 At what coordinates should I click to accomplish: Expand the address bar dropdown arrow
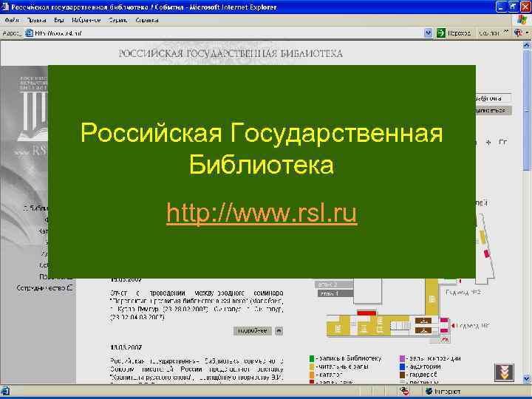pyautogui.click(x=428, y=33)
